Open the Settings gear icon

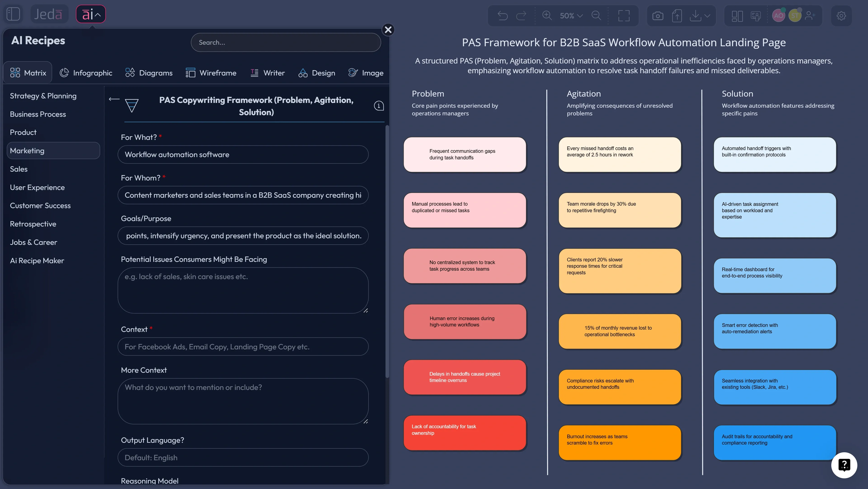(841, 15)
